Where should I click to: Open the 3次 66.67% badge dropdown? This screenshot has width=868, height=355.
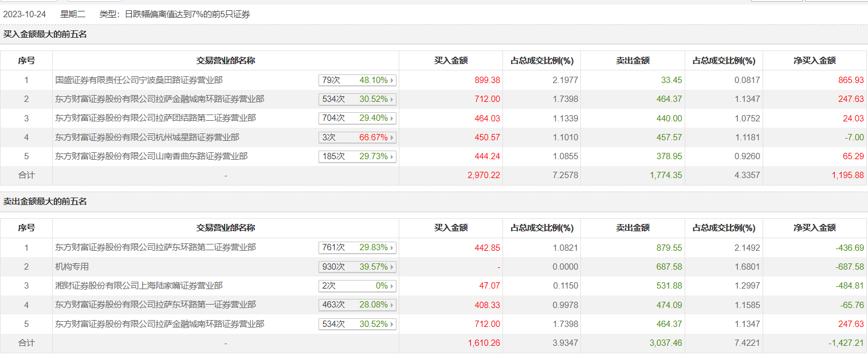point(358,137)
